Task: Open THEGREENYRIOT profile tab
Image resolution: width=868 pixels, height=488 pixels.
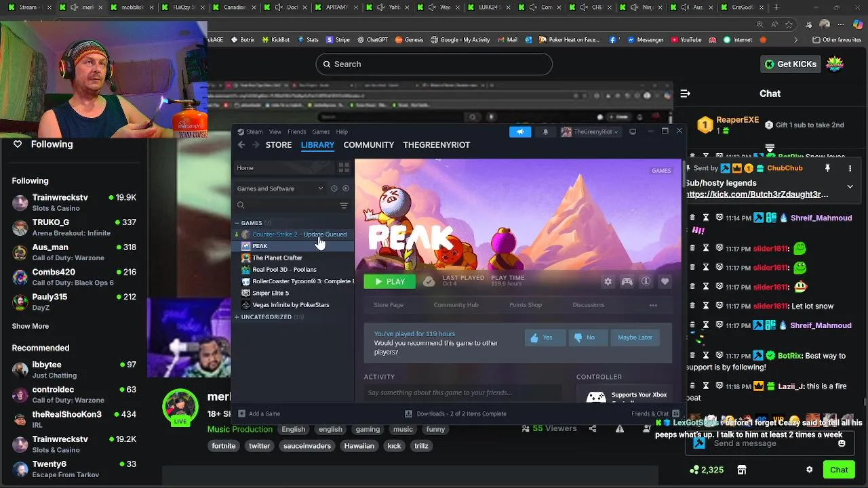Action: pos(436,145)
